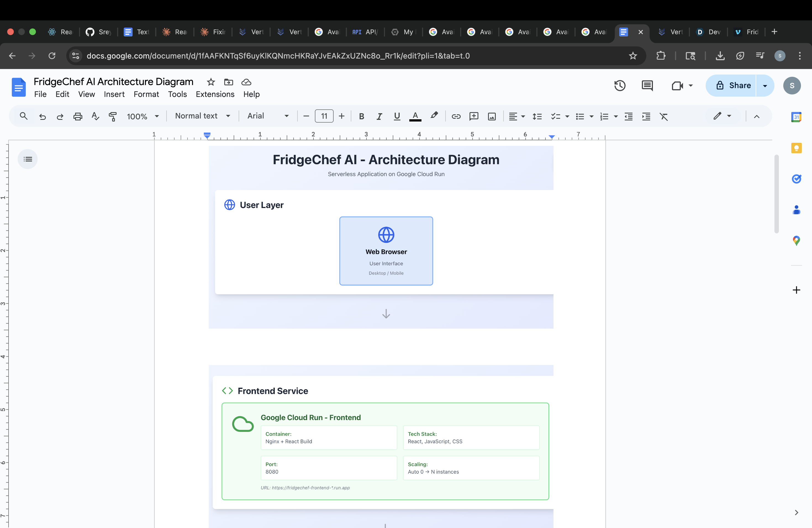Clear formatting with crossed T icon

click(664, 116)
